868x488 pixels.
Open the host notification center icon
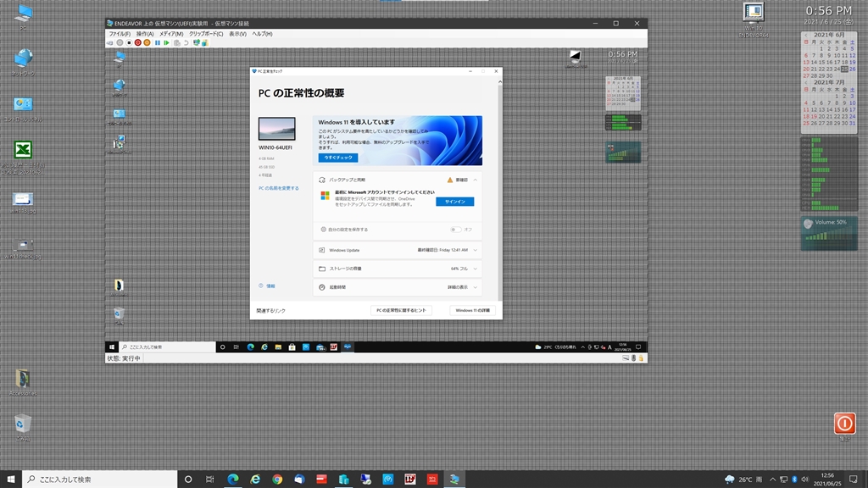point(853,480)
